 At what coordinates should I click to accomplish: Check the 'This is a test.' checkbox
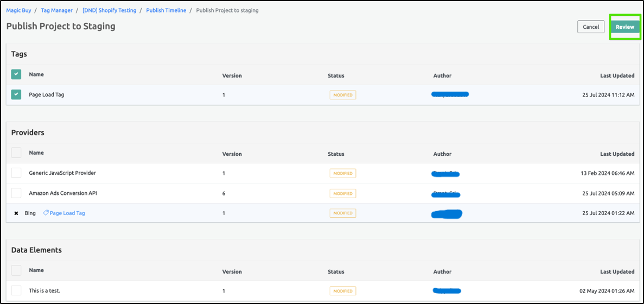click(x=16, y=290)
